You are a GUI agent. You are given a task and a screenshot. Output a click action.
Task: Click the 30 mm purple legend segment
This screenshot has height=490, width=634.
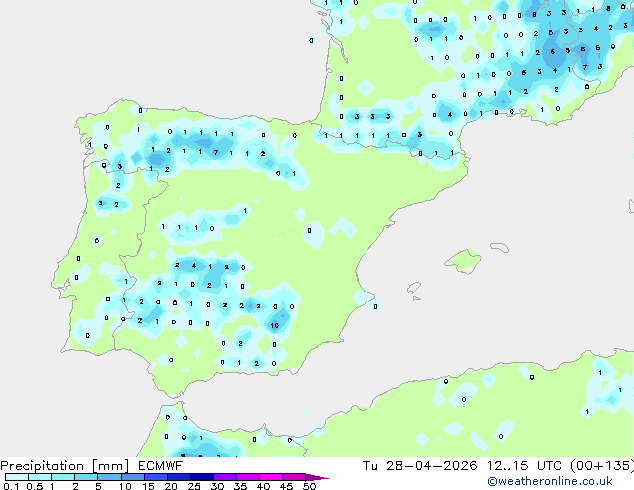tap(224, 477)
